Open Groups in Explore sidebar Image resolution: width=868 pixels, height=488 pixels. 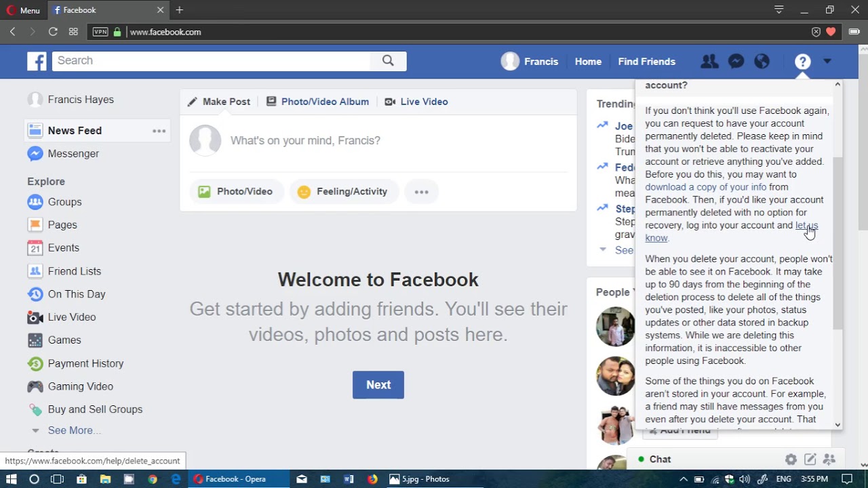point(64,202)
